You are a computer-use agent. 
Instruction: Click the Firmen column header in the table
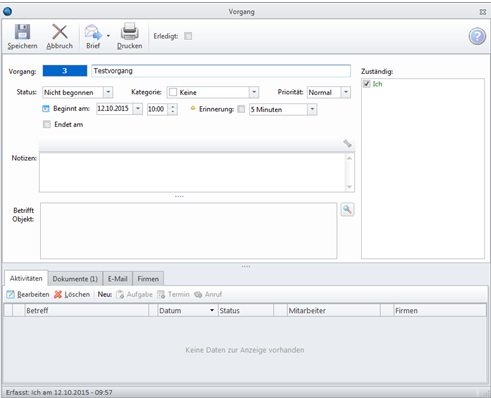[440, 311]
